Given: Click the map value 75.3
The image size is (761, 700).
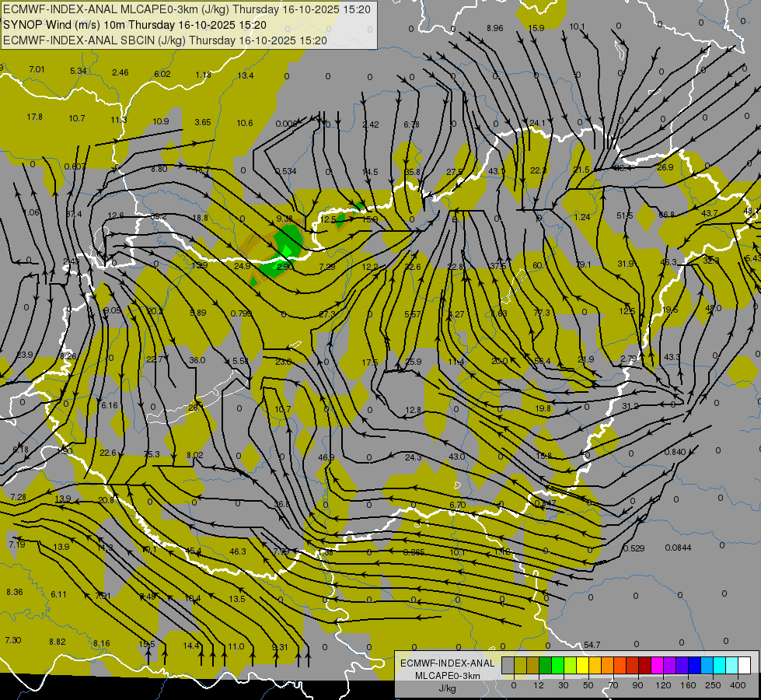Looking at the screenshot, I should pyautogui.click(x=152, y=454).
